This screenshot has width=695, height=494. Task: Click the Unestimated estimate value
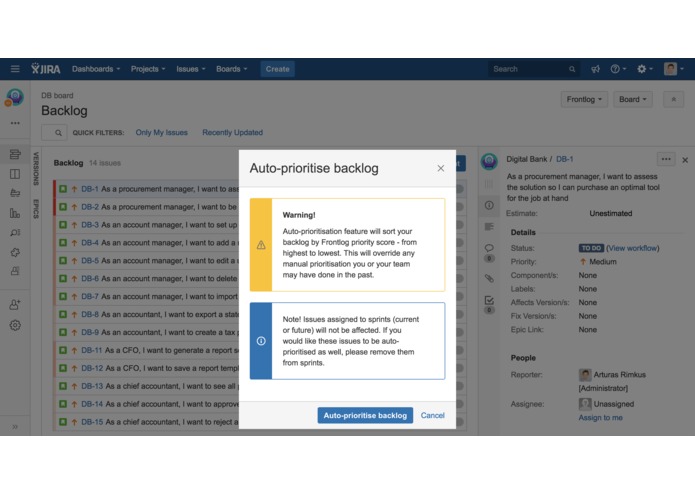[x=610, y=213]
